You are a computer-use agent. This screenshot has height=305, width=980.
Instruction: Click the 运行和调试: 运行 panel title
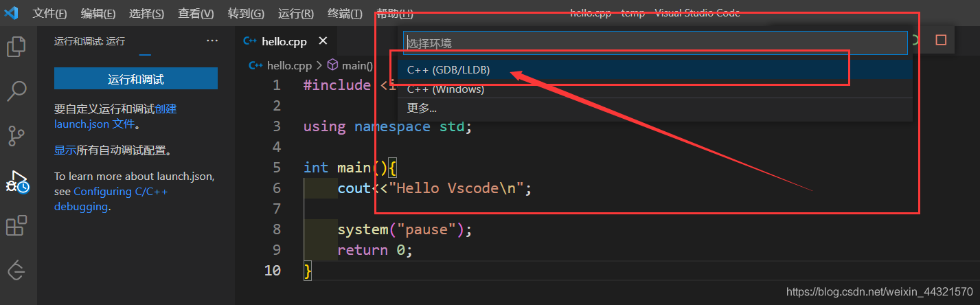(x=90, y=41)
